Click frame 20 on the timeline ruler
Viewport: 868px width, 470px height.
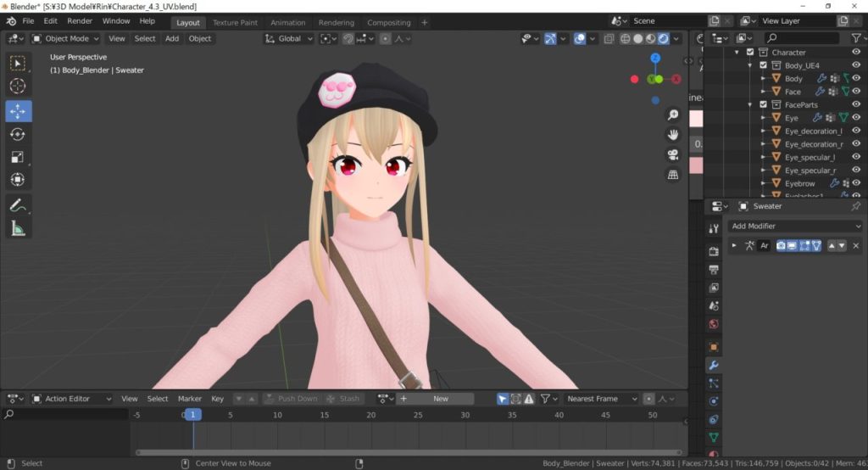click(x=370, y=415)
